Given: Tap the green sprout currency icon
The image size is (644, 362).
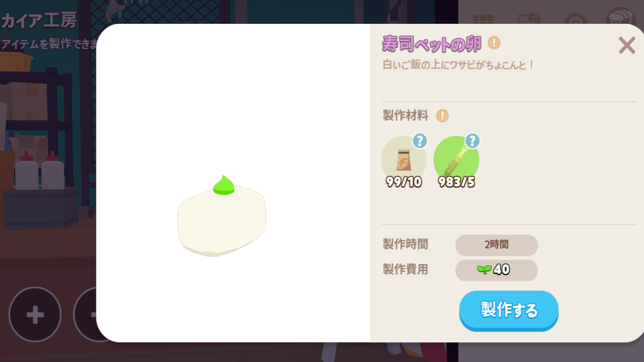Looking at the screenshot, I should [484, 269].
